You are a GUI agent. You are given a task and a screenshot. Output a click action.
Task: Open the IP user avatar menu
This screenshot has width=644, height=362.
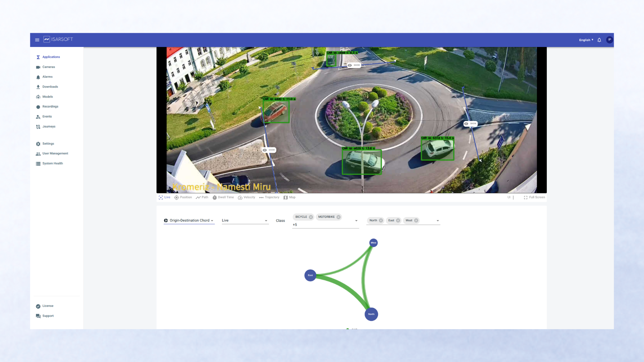(x=609, y=40)
